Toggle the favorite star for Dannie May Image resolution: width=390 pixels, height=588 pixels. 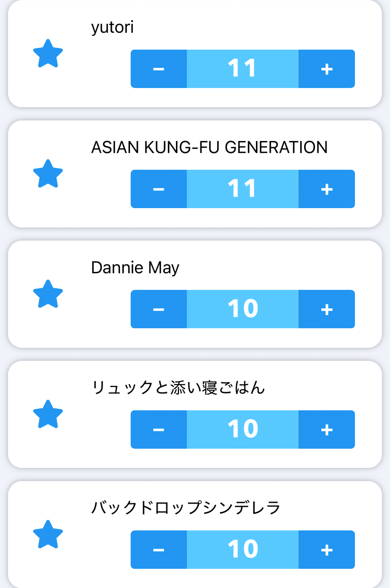click(x=48, y=294)
